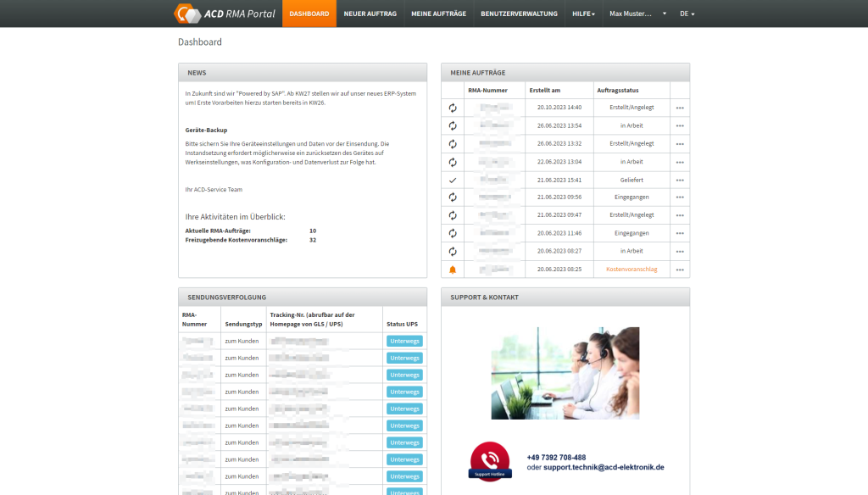This screenshot has height=495, width=868.
Task: Click the support.technik@acd-elektronik.de email address
Action: point(604,467)
